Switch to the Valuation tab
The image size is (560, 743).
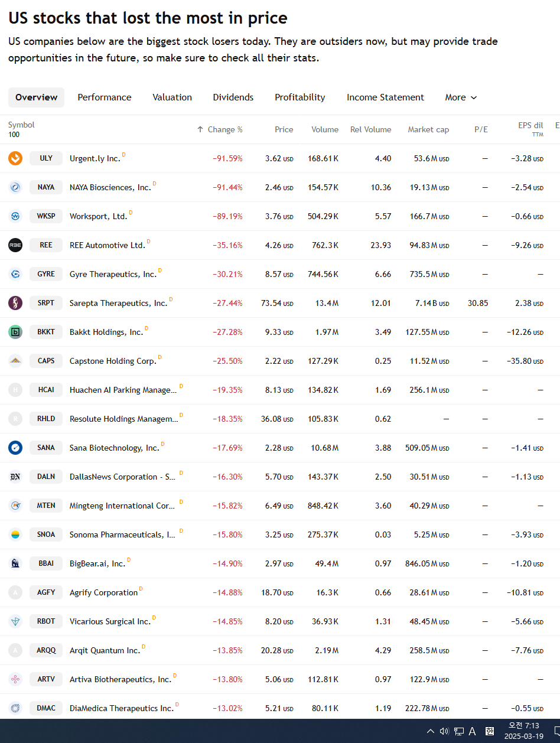[x=172, y=97]
